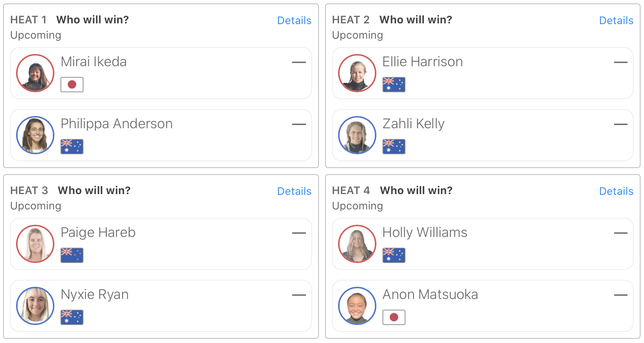Click Japan flag under Mirai Ikeda

[x=72, y=85]
